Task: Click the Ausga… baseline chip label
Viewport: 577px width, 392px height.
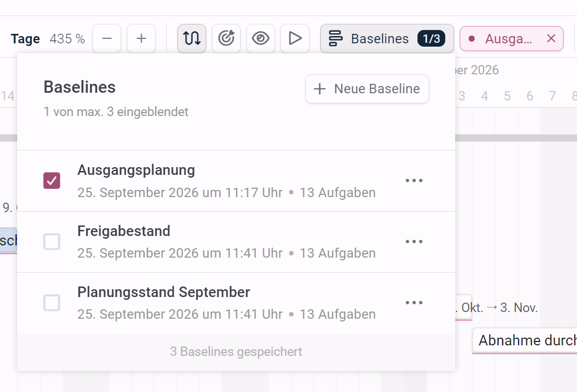Action: 508,39
